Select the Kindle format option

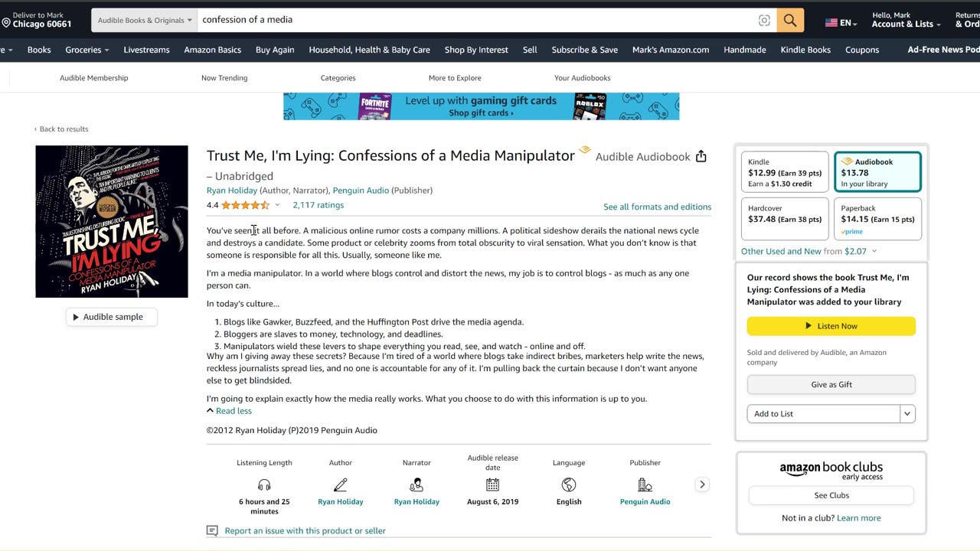(785, 172)
